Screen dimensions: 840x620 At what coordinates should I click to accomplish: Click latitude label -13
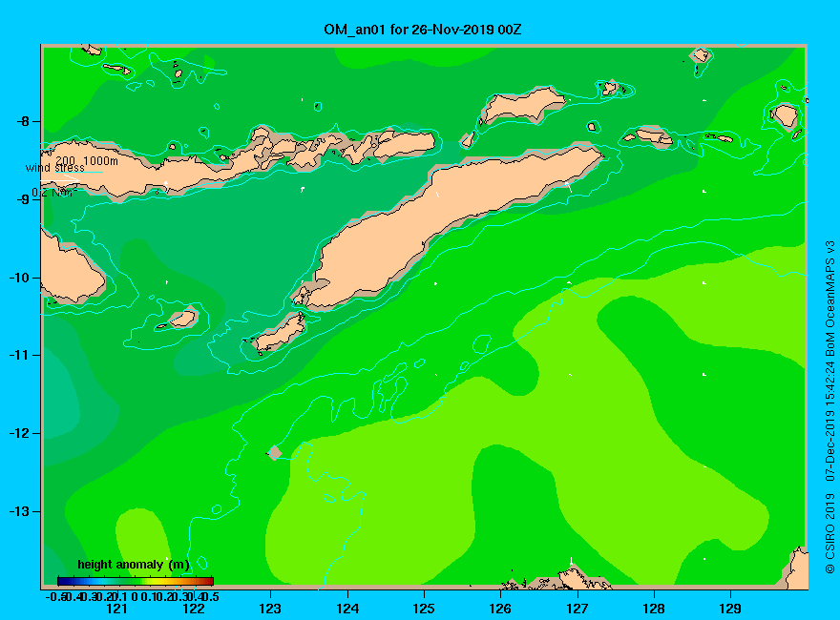coord(20,512)
